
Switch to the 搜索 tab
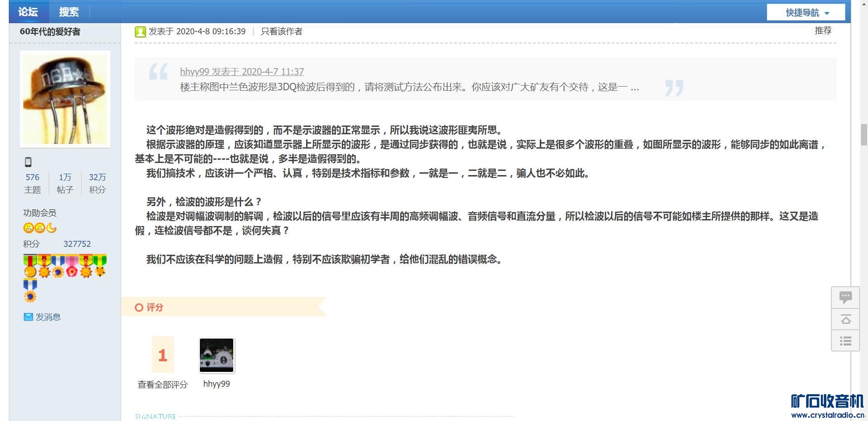pyautogui.click(x=69, y=12)
